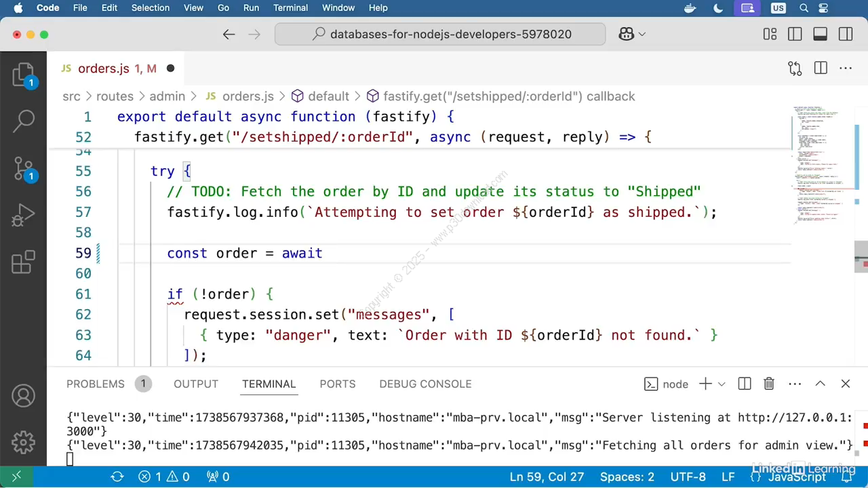The height and width of the screenshot is (488, 868).
Task: Toggle the secondary side bar
Action: [x=845, y=34]
